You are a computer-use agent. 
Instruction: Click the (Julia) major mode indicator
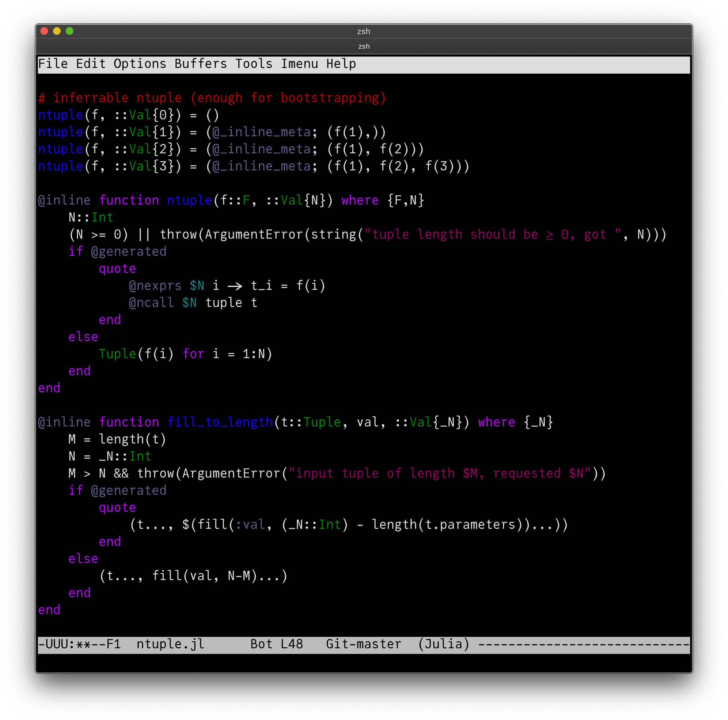[x=444, y=644]
